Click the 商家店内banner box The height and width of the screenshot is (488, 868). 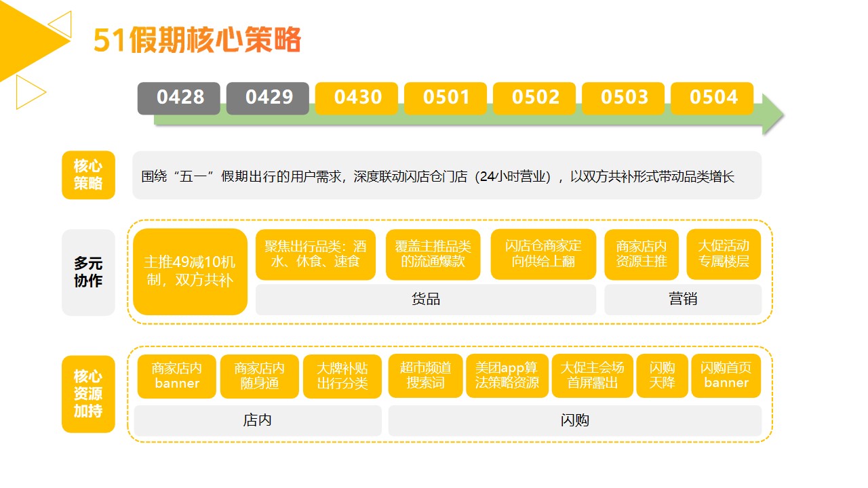177,376
